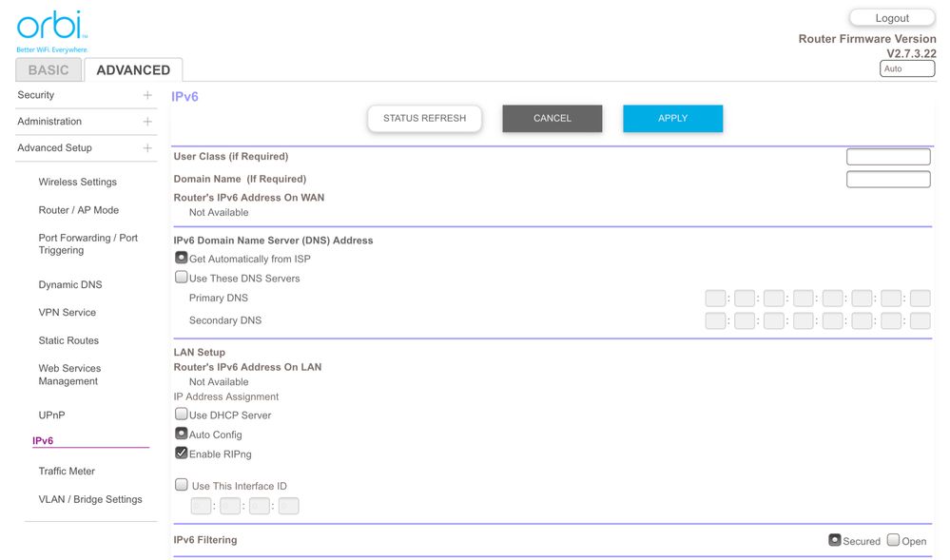Tick the Use This Interface ID checkbox
Image resolution: width=950 pixels, height=560 pixels.
tap(182, 485)
